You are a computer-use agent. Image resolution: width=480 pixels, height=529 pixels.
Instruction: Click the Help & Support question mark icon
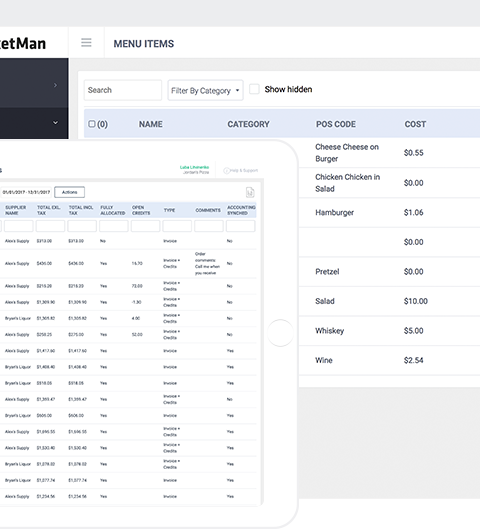[x=227, y=170]
